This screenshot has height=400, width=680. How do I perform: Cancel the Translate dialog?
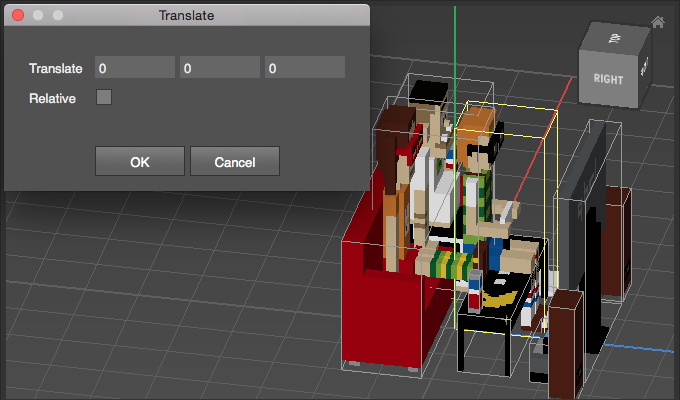pos(234,161)
